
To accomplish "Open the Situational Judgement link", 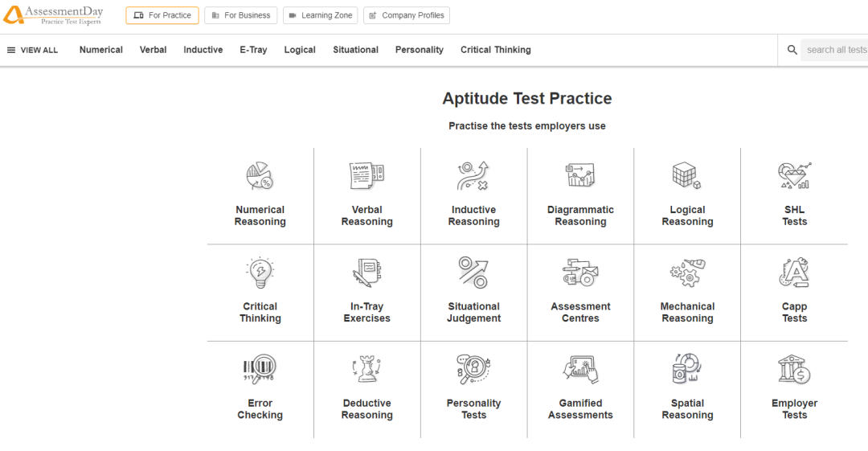I will coord(474,312).
